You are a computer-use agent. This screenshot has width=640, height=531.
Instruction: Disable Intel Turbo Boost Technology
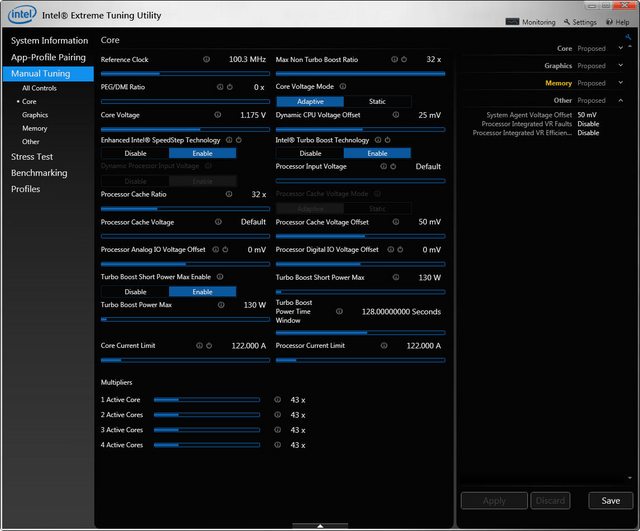(310, 153)
